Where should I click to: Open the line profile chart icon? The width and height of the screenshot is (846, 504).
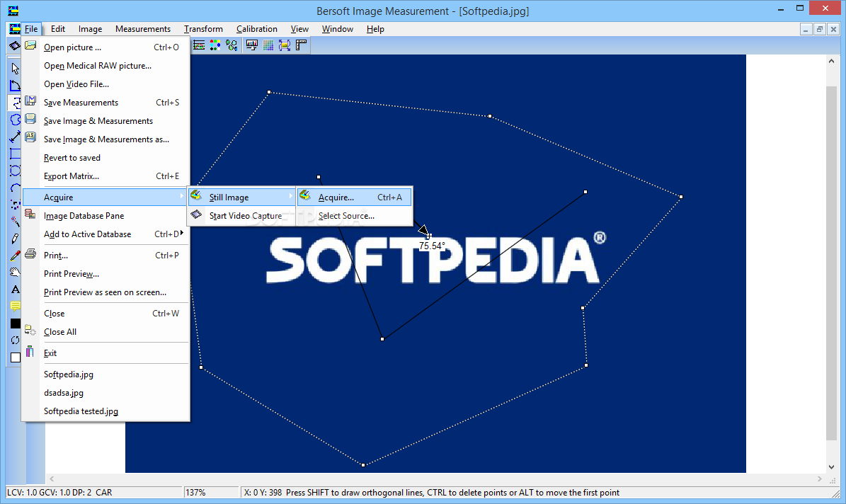[199, 45]
